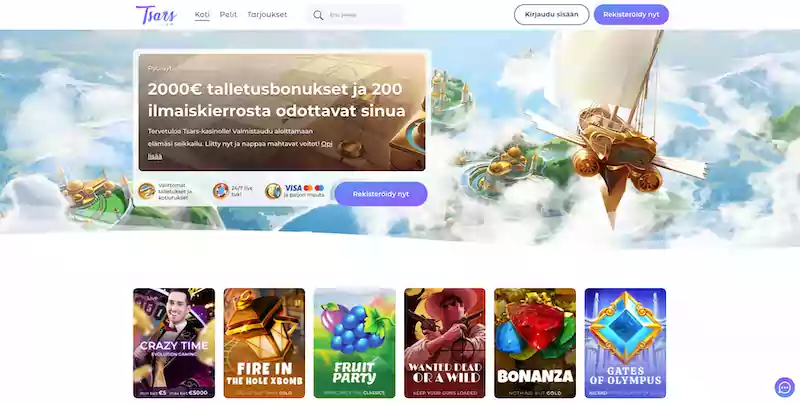Open the live chat bubble icon
800x403 pixels.
[x=784, y=387]
